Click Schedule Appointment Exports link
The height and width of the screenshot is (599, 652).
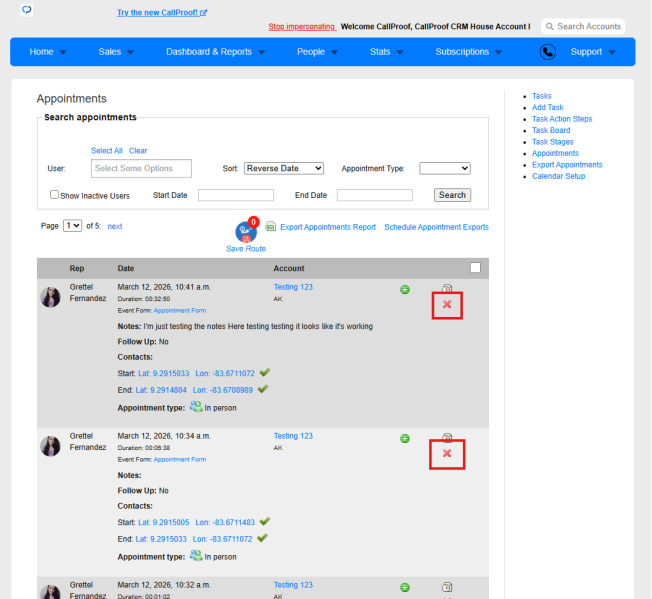point(436,227)
